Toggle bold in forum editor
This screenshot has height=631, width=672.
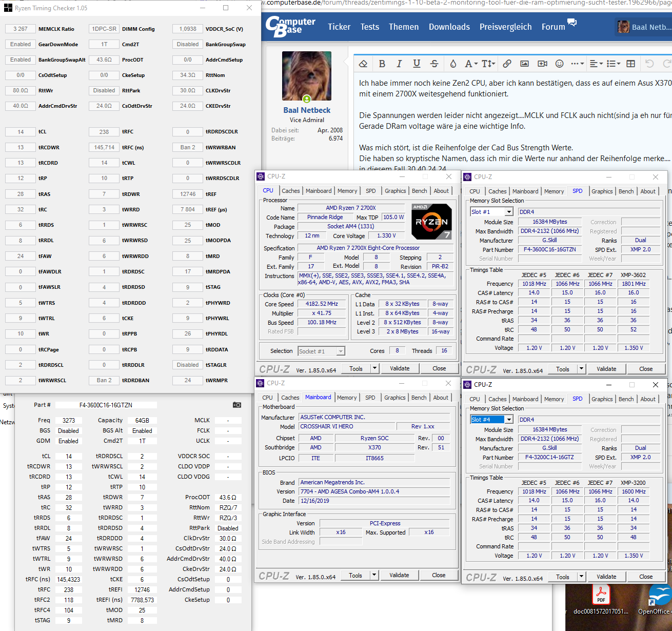[382, 64]
